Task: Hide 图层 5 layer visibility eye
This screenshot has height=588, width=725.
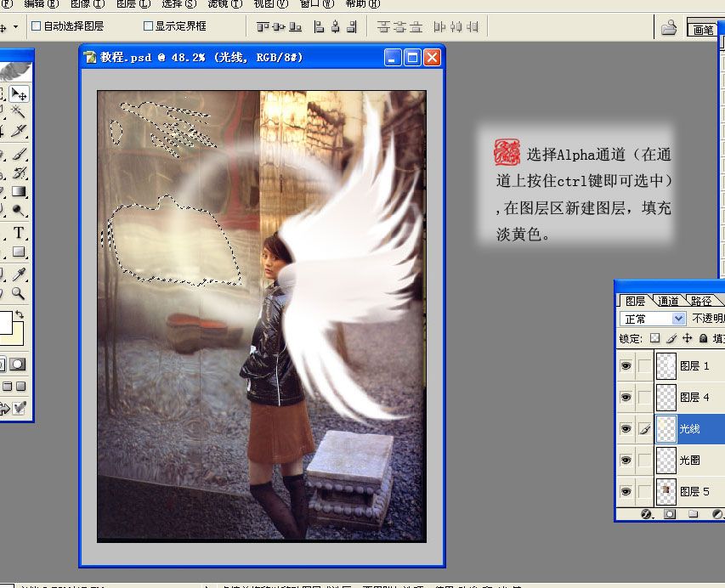Action: point(626,491)
